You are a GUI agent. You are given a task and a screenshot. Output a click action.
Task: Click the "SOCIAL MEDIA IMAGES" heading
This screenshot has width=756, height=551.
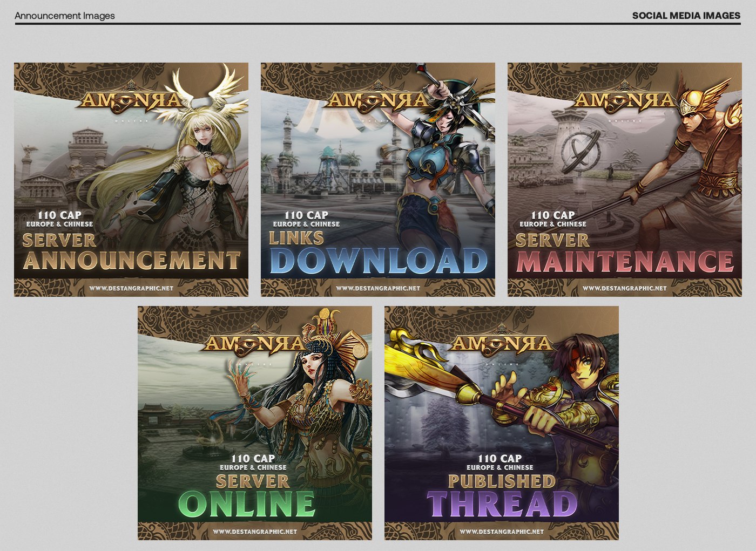click(686, 16)
